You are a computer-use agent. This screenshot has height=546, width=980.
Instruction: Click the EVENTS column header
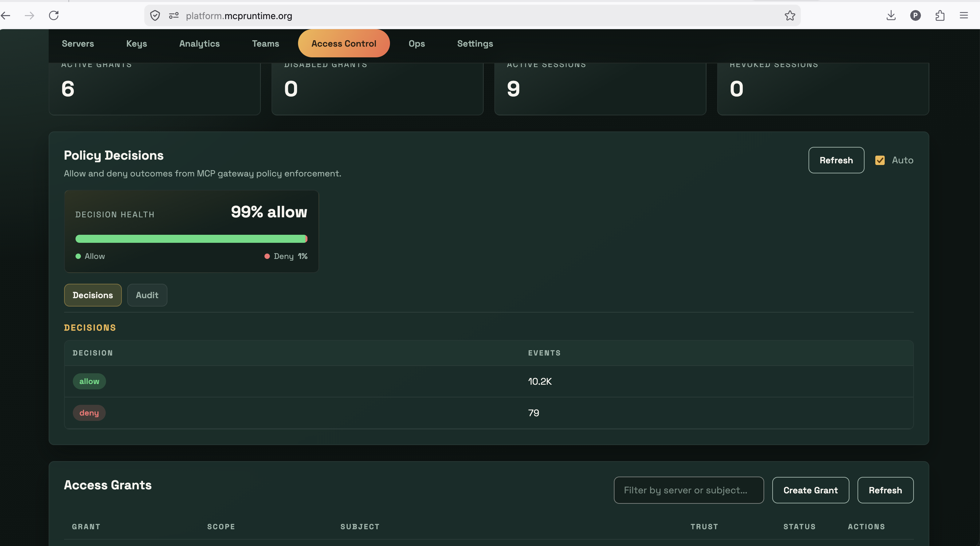click(544, 353)
